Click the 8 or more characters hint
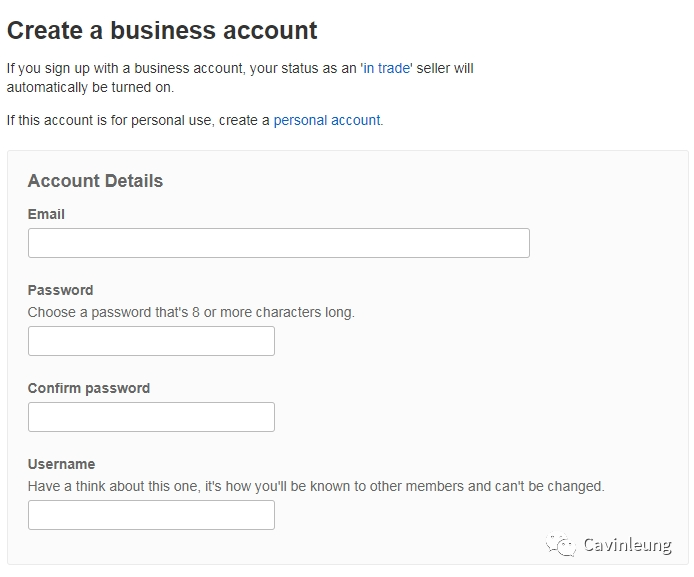Image resolution: width=694 pixels, height=577 pixels. [x=191, y=312]
